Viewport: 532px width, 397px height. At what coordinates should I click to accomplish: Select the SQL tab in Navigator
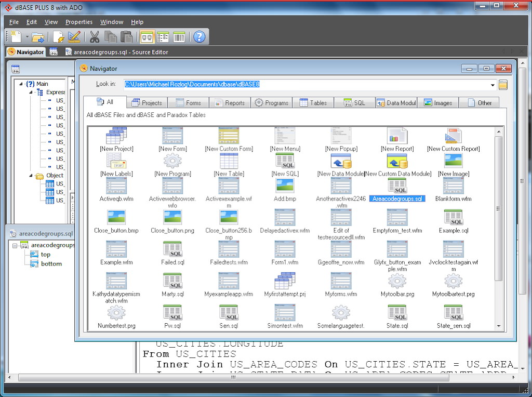point(354,102)
